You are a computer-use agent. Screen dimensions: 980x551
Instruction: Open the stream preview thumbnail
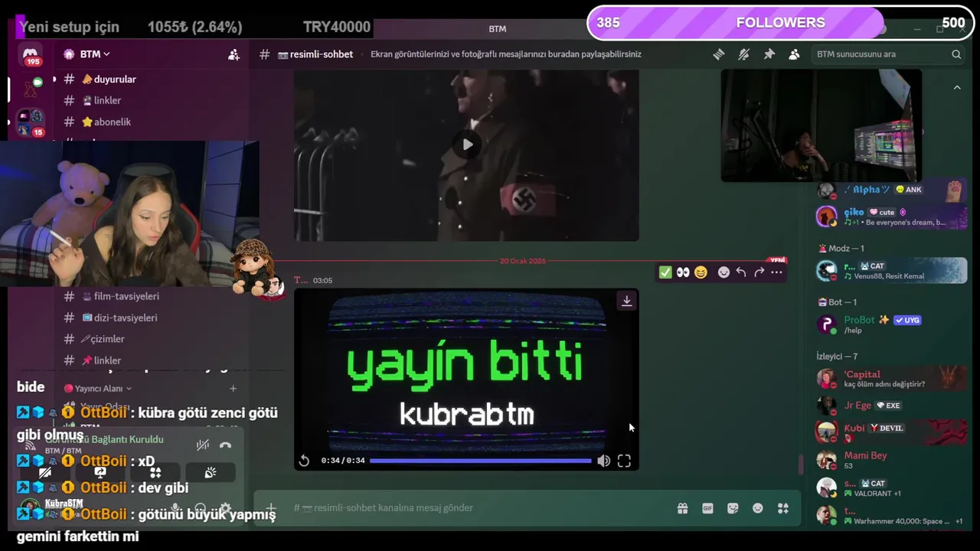tap(821, 126)
